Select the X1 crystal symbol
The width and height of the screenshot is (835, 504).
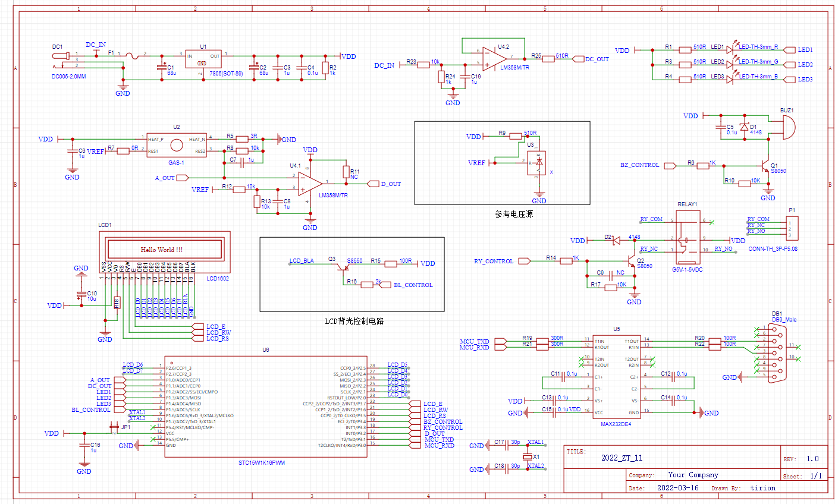point(527,456)
